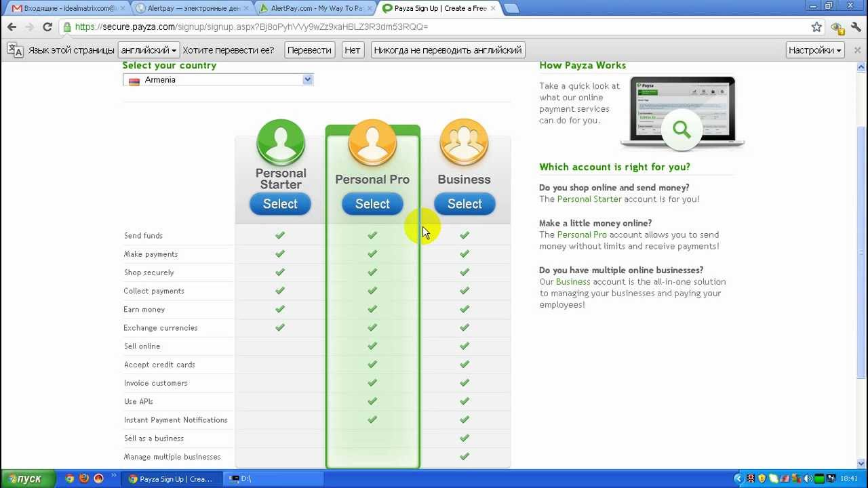The image size is (868, 488).
Task: Open the D:\ window from taskbar
Action: [275, 479]
